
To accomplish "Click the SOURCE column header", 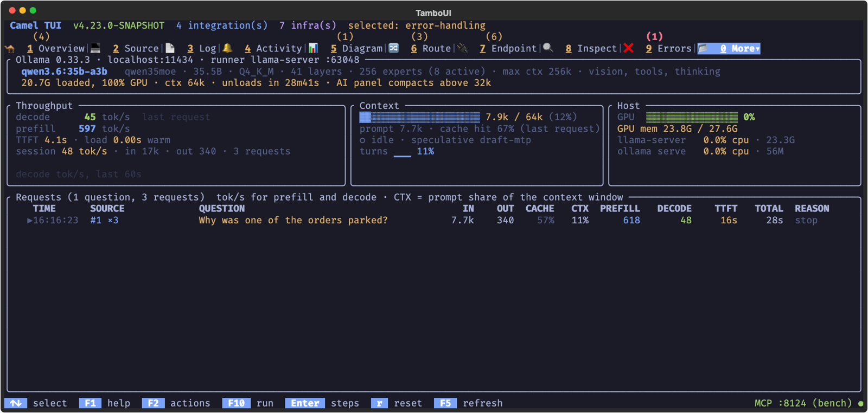I will (107, 209).
